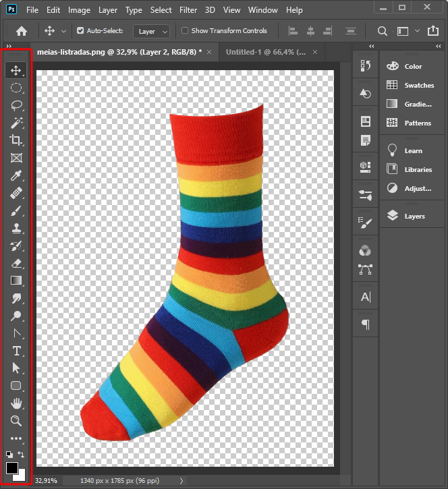Viewport: 448px width, 489px height.
Task: Select the Eyedropper tool
Action: (16, 175)
